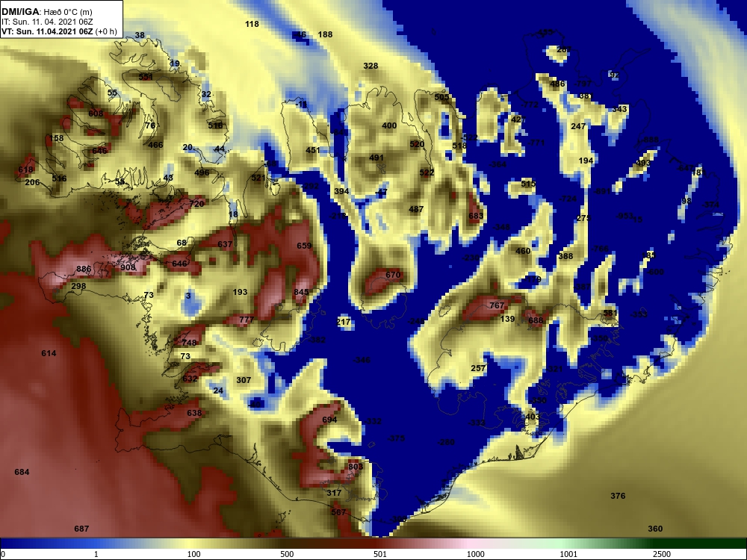Click the DMI/IGA Hæð 0°C title text
Viewport: 747px width, 560px height.
point(46,12)
